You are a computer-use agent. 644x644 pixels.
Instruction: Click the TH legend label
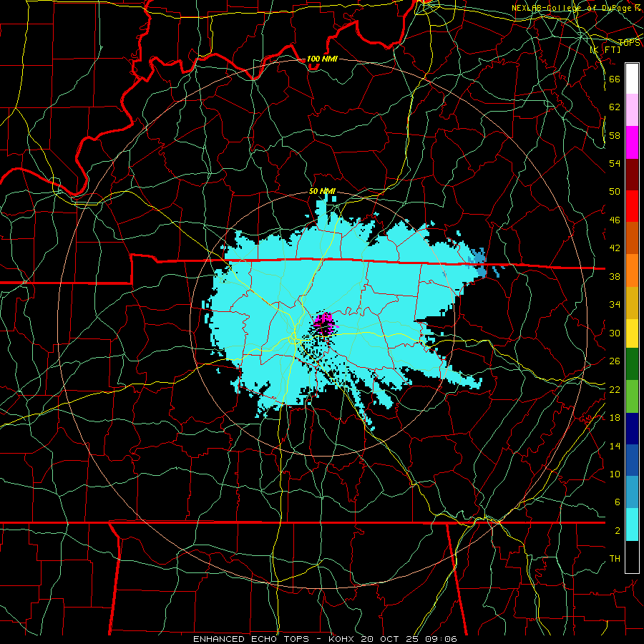point(615,559)
